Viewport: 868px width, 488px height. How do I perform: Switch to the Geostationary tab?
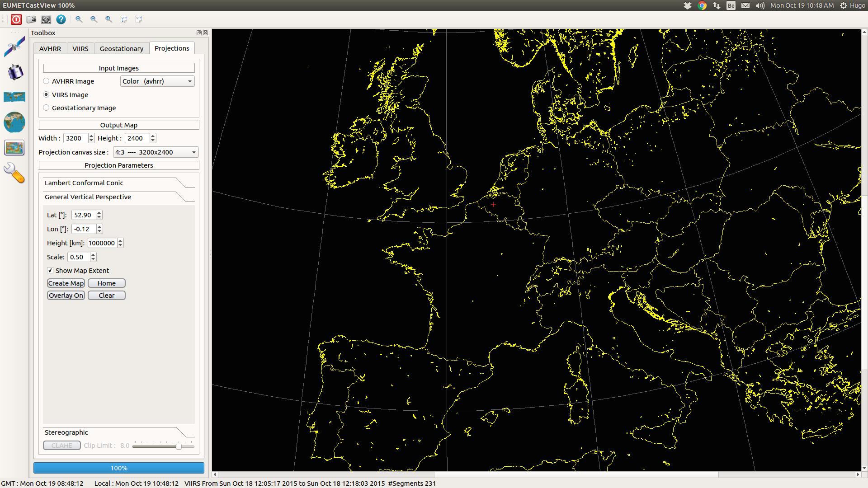tap(122, 49)
